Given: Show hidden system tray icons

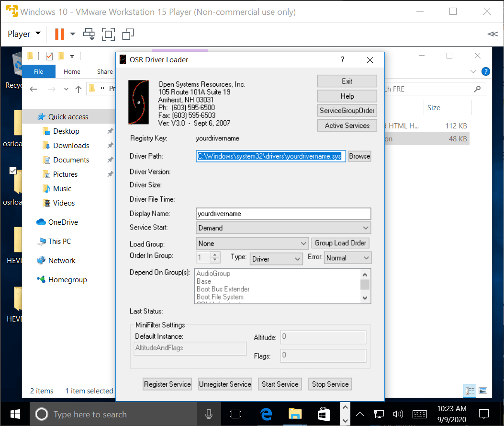Looking at the screenshot, I should coord(360,414).
